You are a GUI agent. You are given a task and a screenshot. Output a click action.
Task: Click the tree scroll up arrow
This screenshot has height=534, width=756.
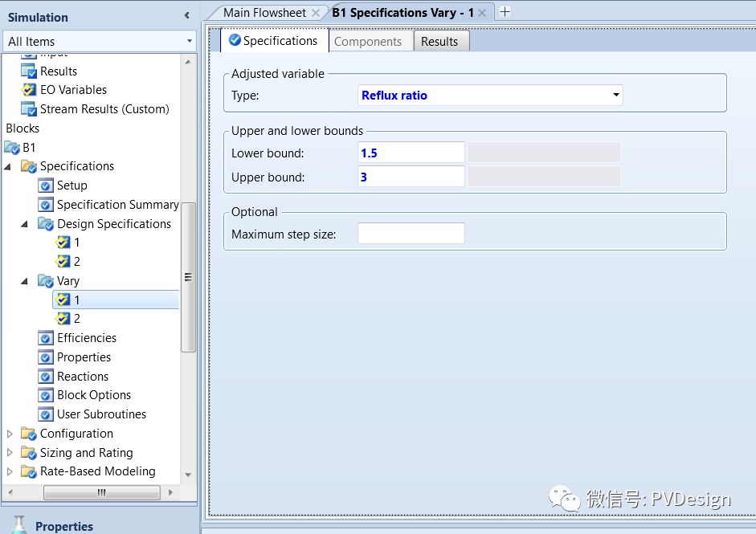coord(188,62)
